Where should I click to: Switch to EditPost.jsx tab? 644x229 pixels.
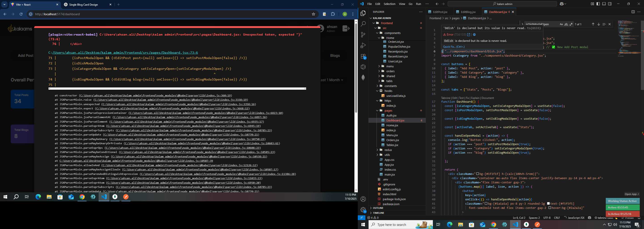[440, 12]
